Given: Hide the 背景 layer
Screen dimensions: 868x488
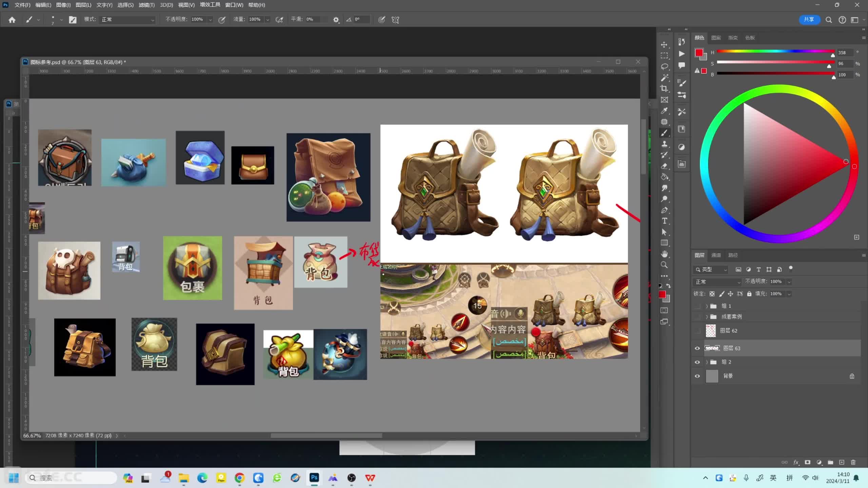Looking at the screenshot, I should 697,376.
